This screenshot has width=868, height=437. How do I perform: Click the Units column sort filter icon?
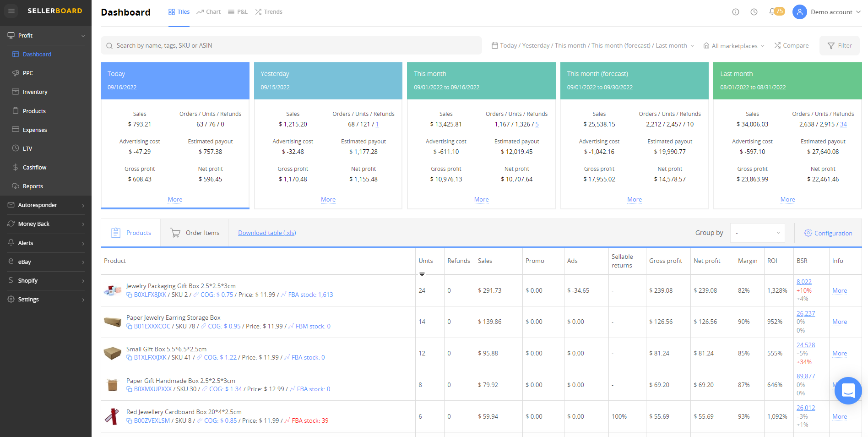tap(422, 274)
